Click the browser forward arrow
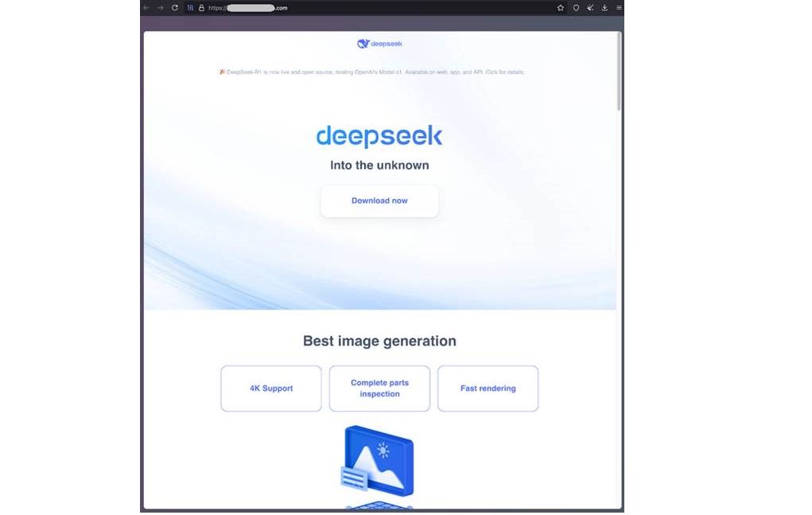 (160, 8)
